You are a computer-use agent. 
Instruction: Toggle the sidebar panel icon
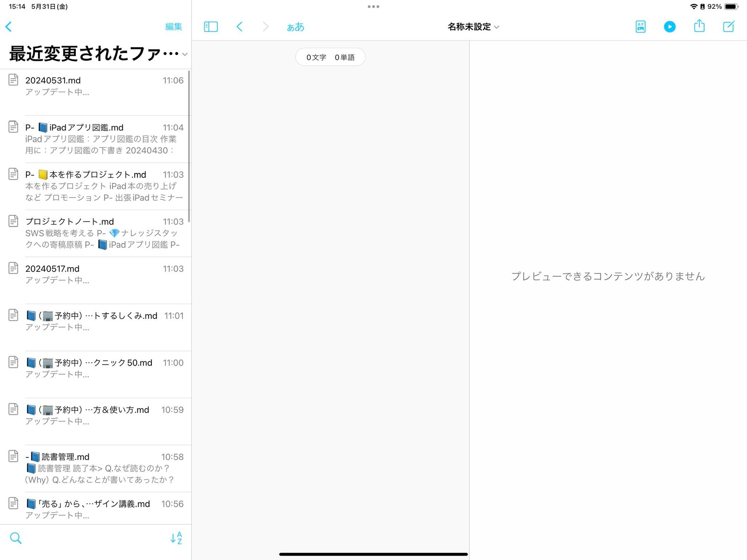(210, 27)
